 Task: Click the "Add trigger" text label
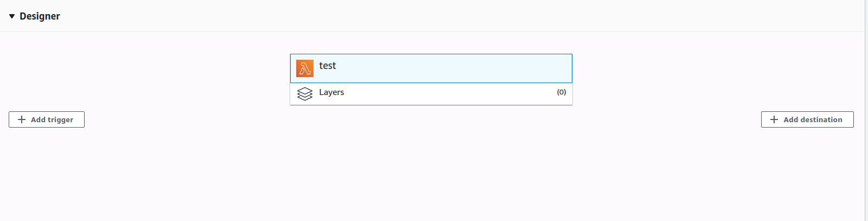[52, 119]
